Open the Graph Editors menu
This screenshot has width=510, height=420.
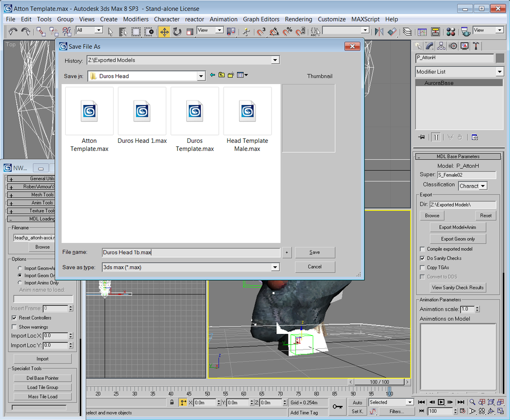pos(261,19)
